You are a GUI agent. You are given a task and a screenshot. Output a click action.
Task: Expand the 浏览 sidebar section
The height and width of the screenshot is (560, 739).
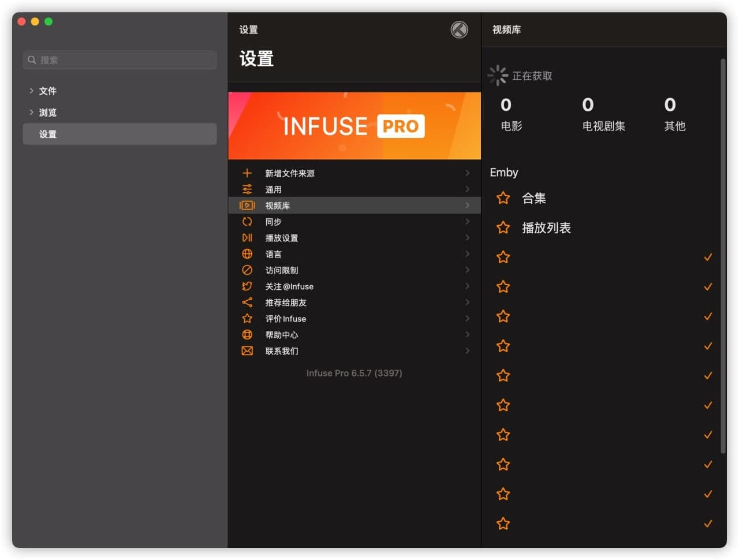[31, 112]
